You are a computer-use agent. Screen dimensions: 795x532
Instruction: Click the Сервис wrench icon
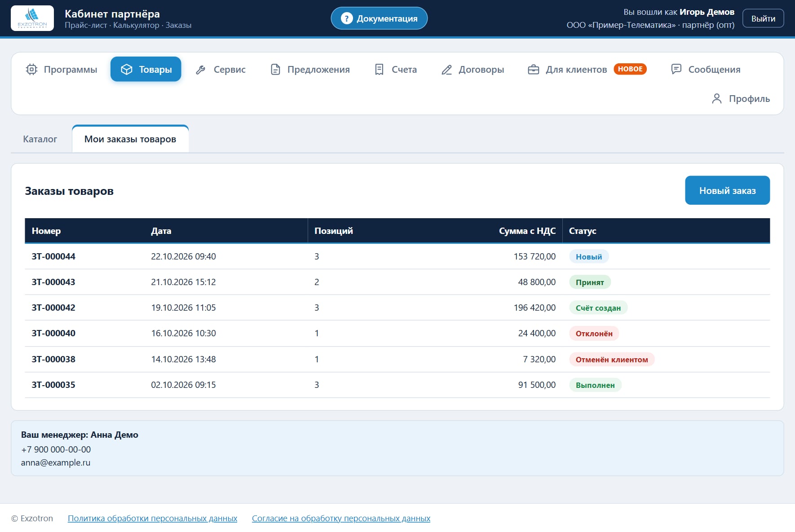[x=201, y=70]
